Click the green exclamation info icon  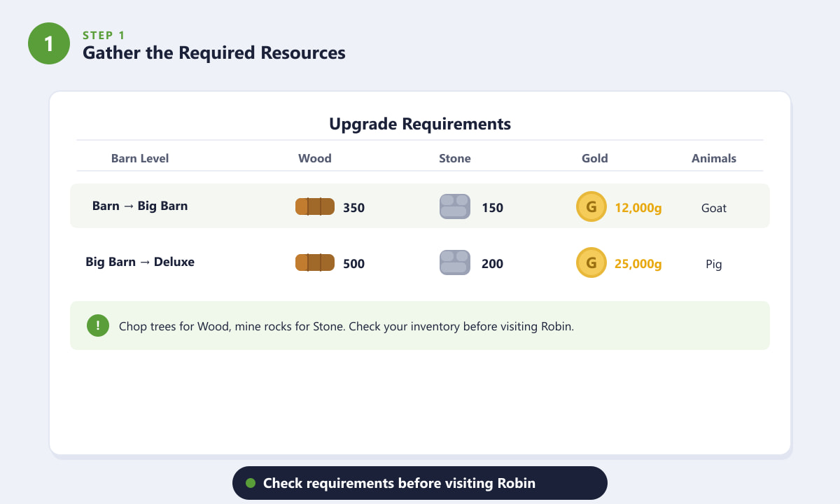[x=98, y=325]
